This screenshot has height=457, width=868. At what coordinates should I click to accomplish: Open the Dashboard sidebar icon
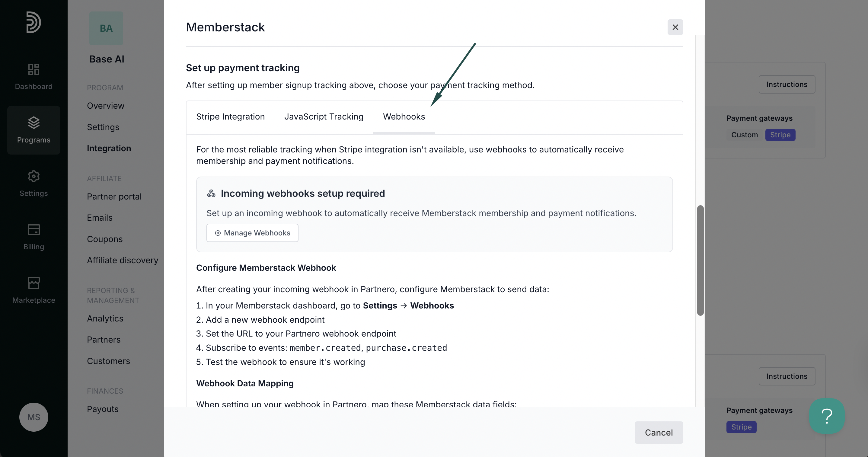tap(34, 69)
